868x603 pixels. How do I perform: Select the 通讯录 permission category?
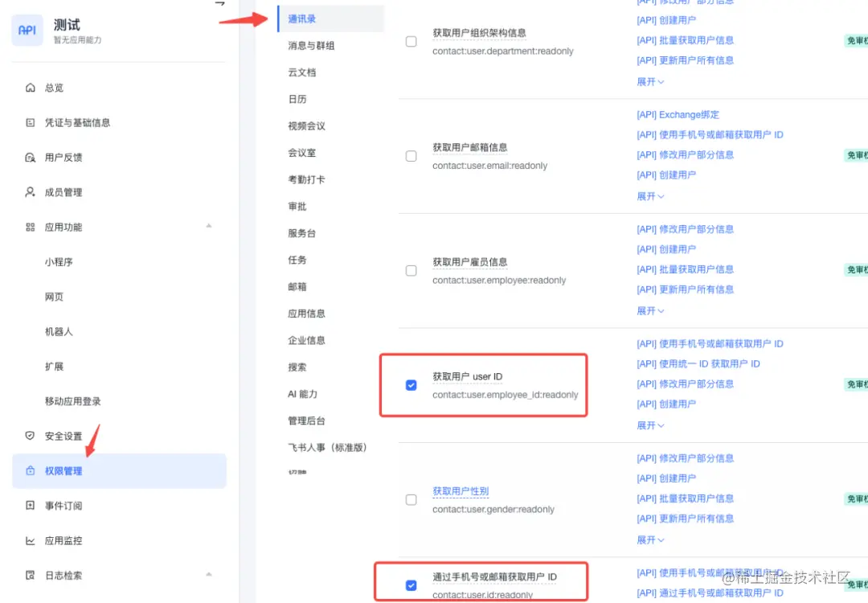tap(330, 18)
